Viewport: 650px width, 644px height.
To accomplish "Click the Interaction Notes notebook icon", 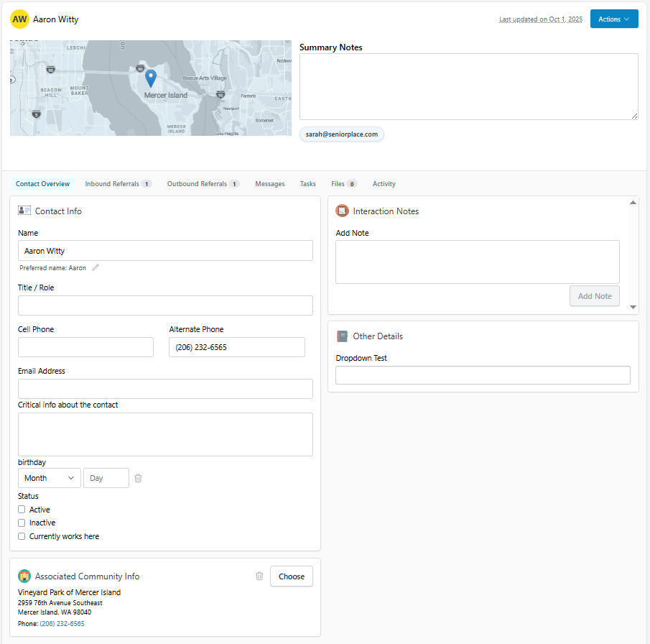I will pyautogui.click(x=342, y=211).
